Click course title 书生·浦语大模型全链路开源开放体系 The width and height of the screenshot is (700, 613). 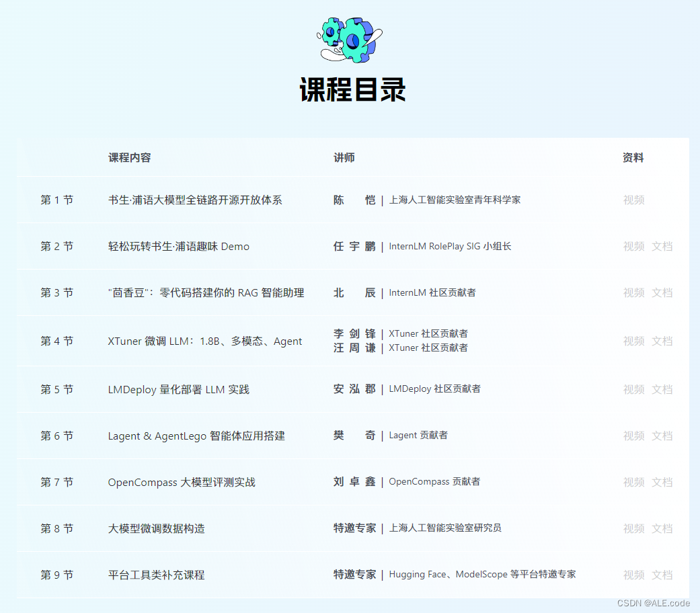coord(195,200)
